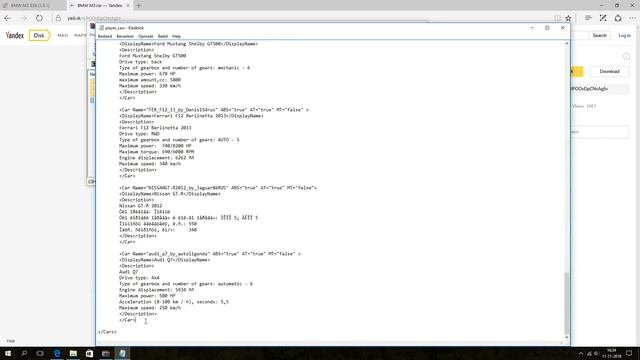Click the 'Ferrari F12 Berlinetta 2013' description line
Image resolution: width=640 pixels, height=360 pixels.
pyautogui.click(x=155, y=128)
